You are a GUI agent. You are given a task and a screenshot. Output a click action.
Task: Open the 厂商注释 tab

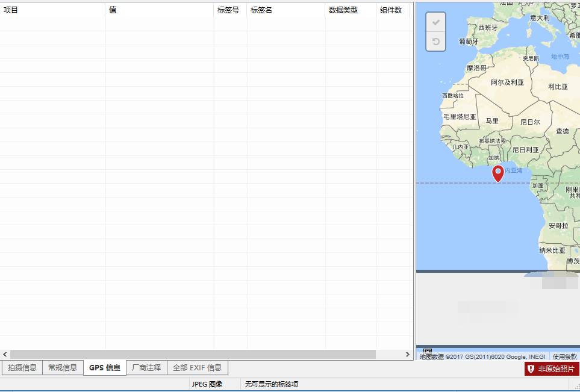click(146, 367)
